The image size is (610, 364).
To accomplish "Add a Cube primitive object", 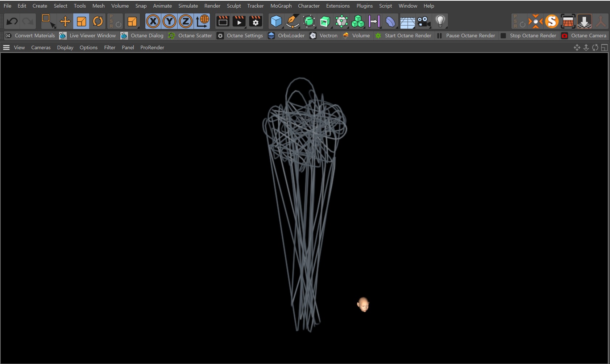I will [x=276, y=21].
